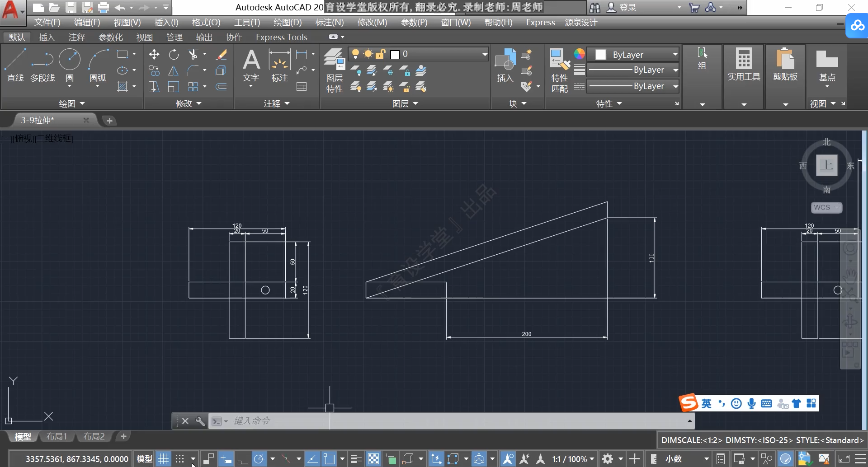Toggle transparency display in status bar

coord(373,459)
